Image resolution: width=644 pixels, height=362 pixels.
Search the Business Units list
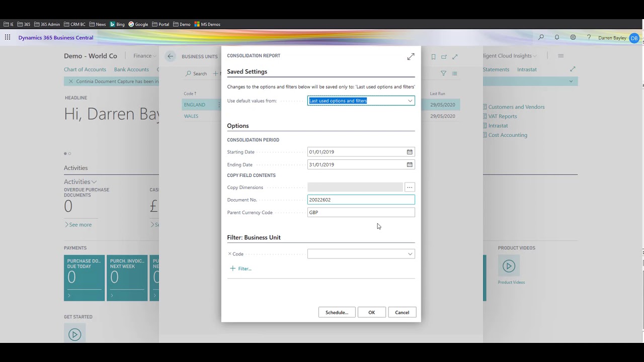click(x=196, y=73)
